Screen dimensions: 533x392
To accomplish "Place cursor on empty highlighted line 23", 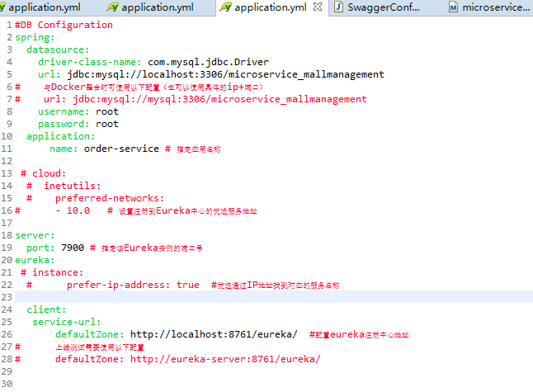I will [x=274, y=297].
